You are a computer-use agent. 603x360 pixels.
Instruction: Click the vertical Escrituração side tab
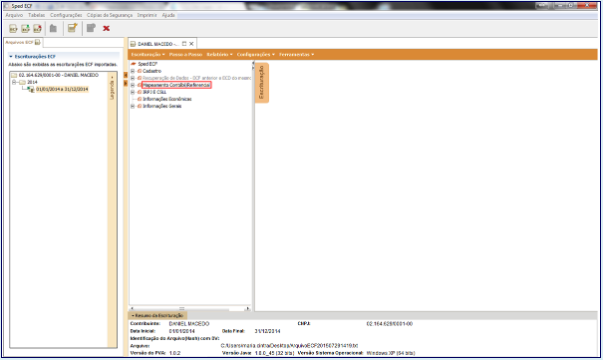[x=262, y=82]
